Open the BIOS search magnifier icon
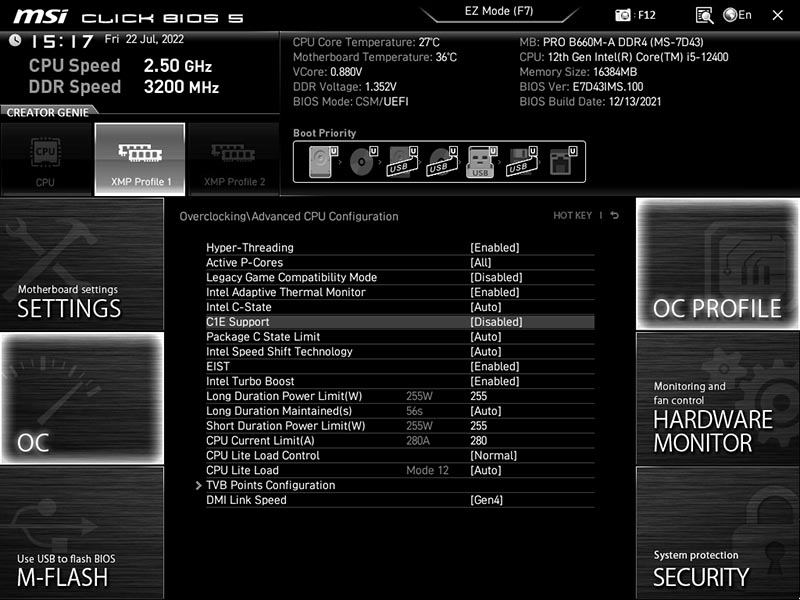 [704, 15]
